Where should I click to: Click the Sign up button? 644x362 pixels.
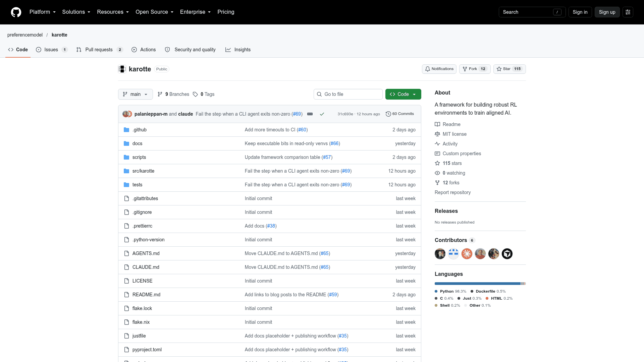coord(607,12)
